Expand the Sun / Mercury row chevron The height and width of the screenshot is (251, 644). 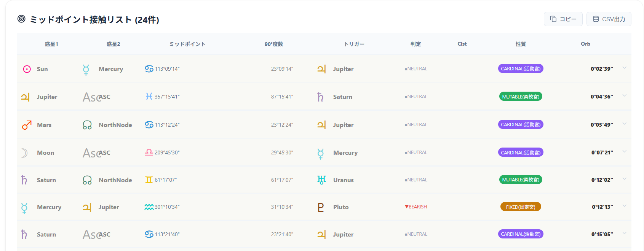coord(625,68)
